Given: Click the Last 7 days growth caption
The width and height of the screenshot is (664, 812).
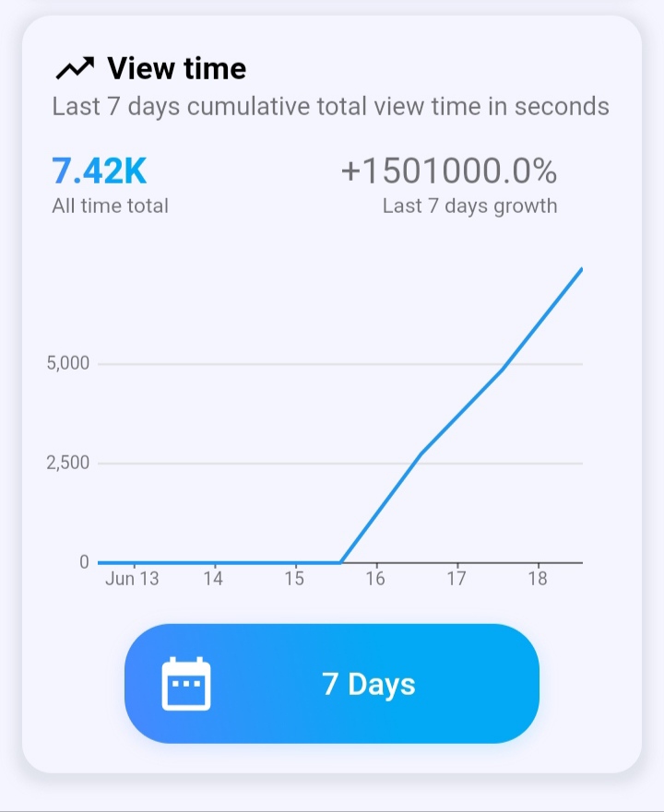Looking at the screenshot, I should 469,206.
